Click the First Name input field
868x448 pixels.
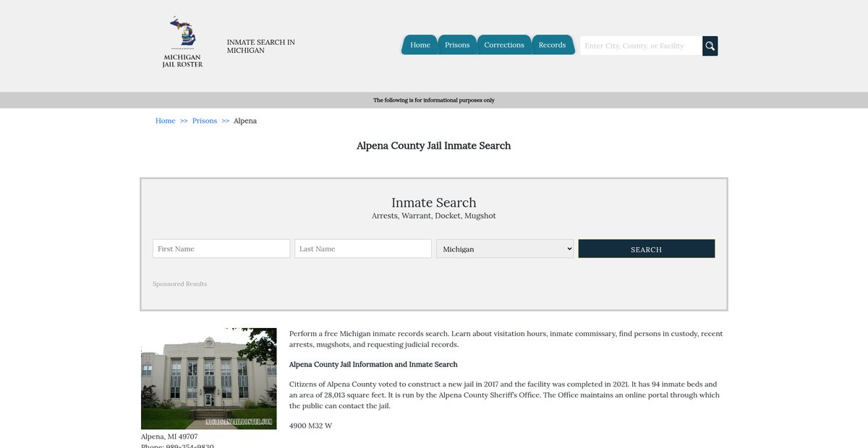[221, 249]
